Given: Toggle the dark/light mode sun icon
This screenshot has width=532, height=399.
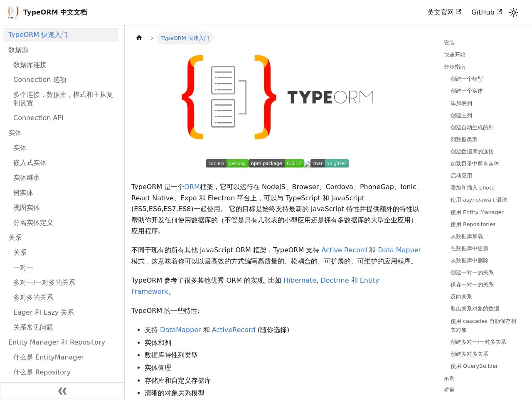Looking at the screenshot, I should point(514,12).
